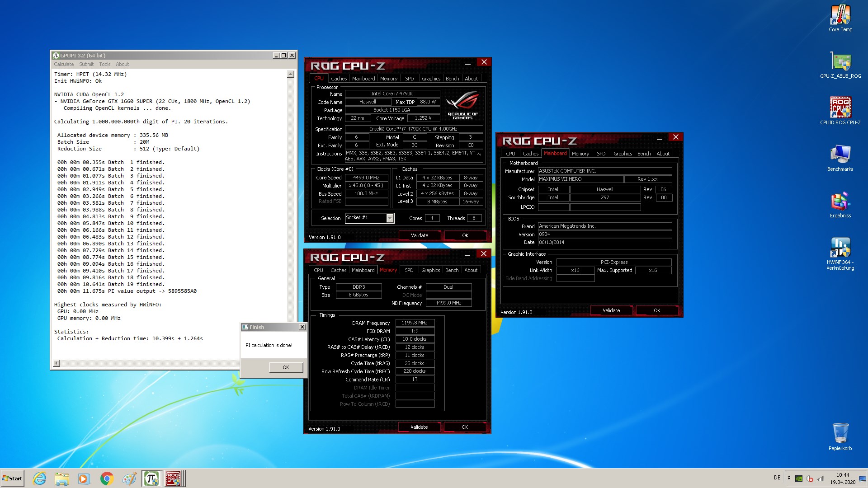Click Validate in the Memory tab window
This screenshot has height=488, width=868.
click(x=419, y=427)
